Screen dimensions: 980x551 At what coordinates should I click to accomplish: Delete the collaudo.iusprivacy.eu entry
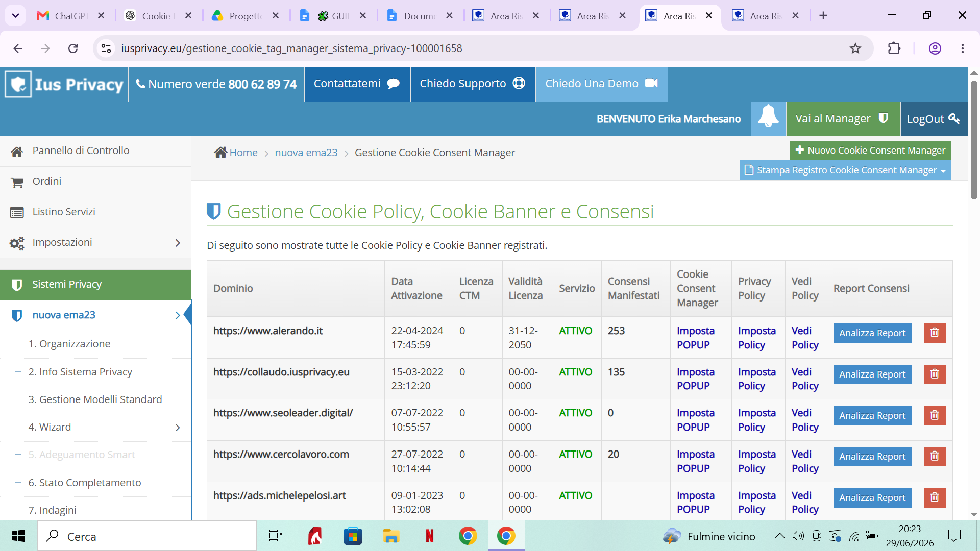click(x=935, y=374)
